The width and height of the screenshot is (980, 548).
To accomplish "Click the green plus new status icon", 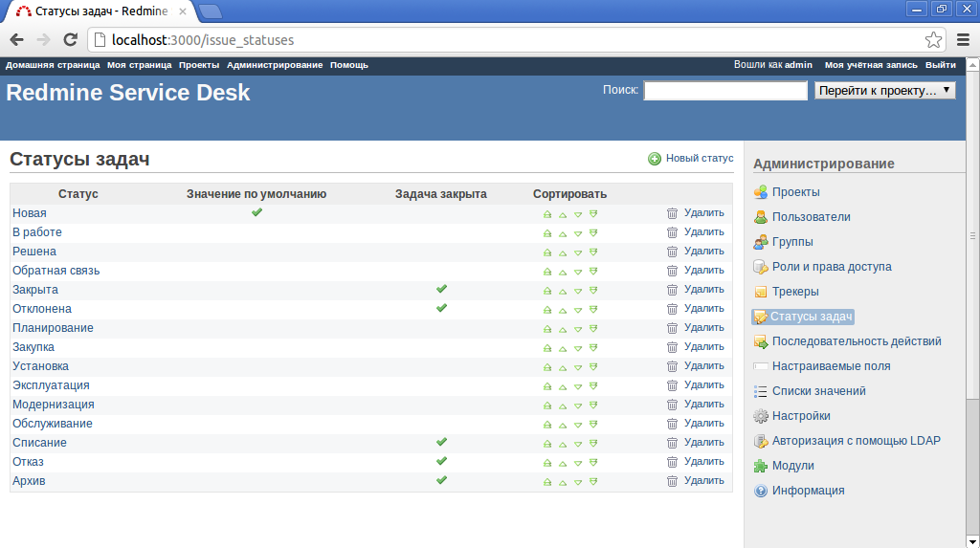I will [x=655, y=159].
